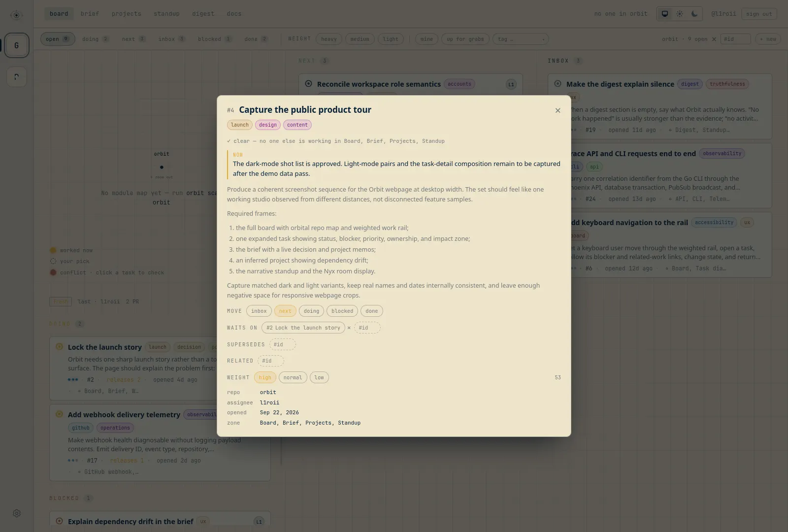Click status icon on Reconcile workspace role semantics card
Screen dimensions: 788x532
(x=308, y=84)
